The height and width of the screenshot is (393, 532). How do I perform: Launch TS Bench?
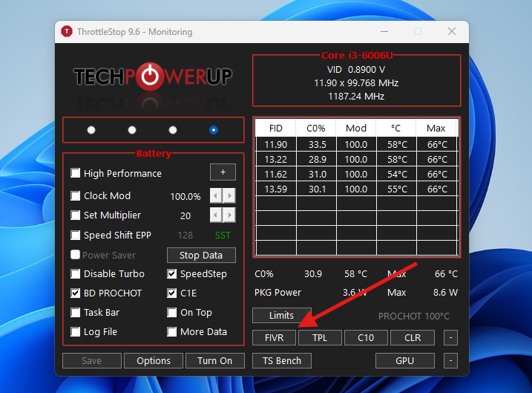click(282, 360)
